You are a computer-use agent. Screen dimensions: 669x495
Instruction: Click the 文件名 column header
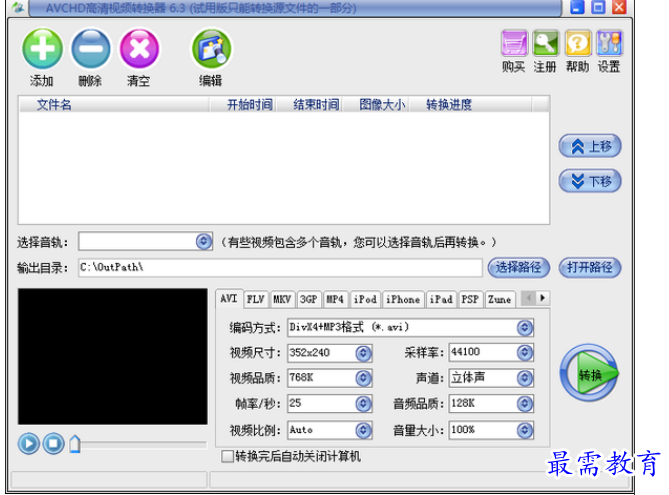click(x=114, y=105)
